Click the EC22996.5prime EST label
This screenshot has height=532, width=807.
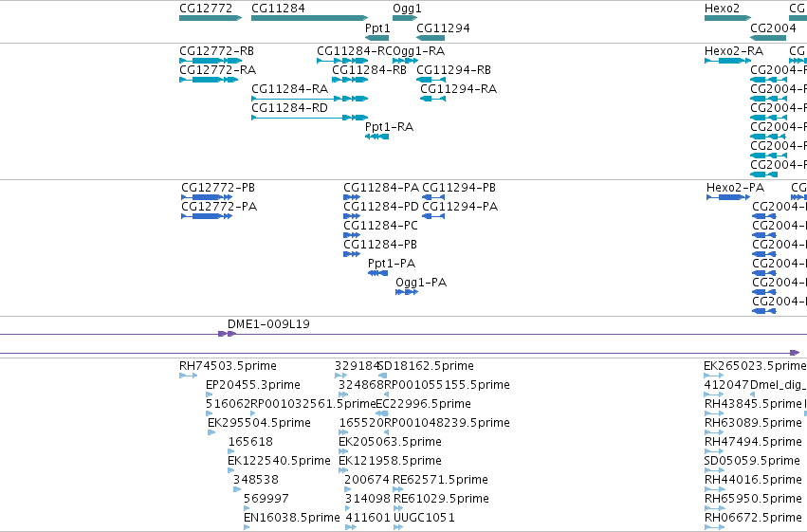(423, 404)
